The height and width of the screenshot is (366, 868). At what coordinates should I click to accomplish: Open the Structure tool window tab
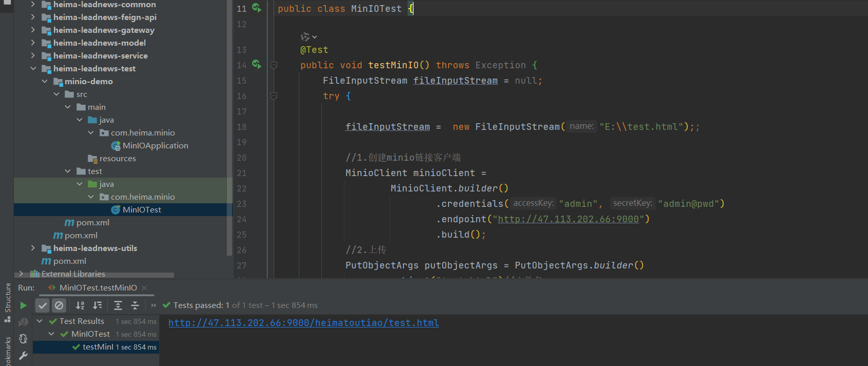[7, 298]
